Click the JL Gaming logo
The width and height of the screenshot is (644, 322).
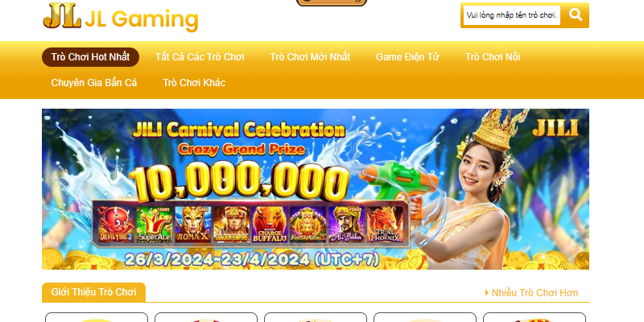(120, 17)
